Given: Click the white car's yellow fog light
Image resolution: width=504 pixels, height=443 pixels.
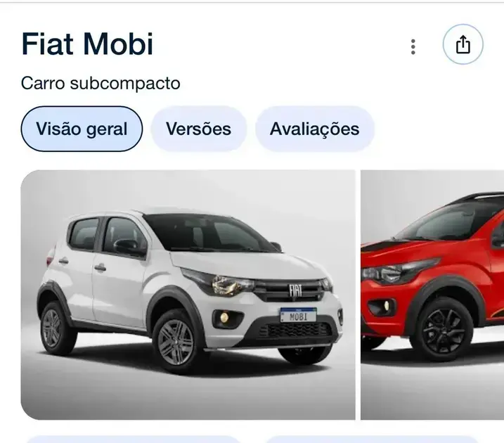Looking at the screenshot, I should pos(224,318).
